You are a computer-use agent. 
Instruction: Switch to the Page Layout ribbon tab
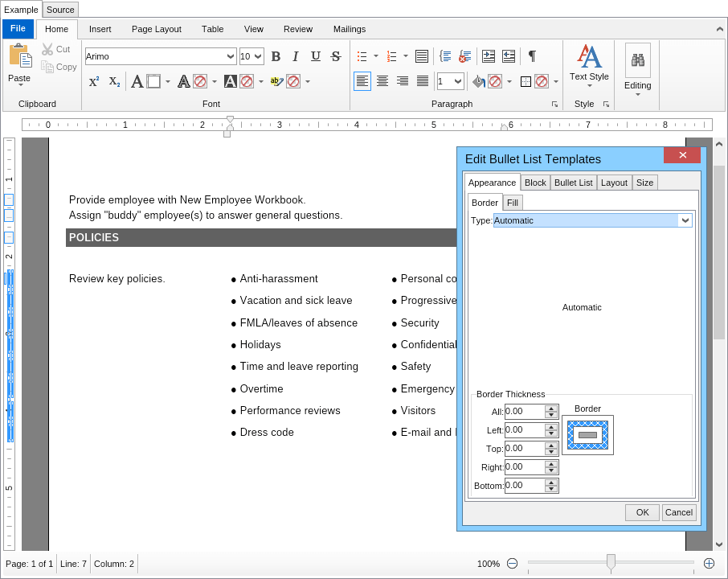click(x=156, y=29)
